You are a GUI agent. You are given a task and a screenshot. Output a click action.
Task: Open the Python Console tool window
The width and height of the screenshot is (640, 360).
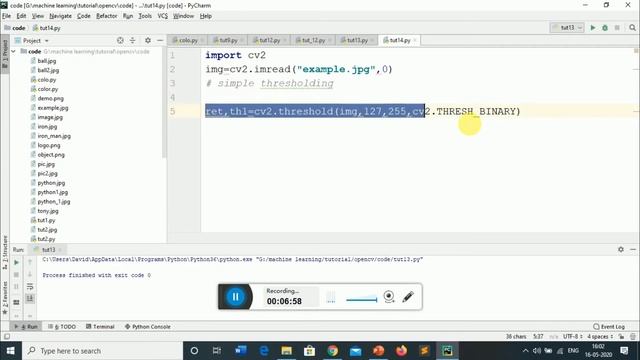[148, 327]
